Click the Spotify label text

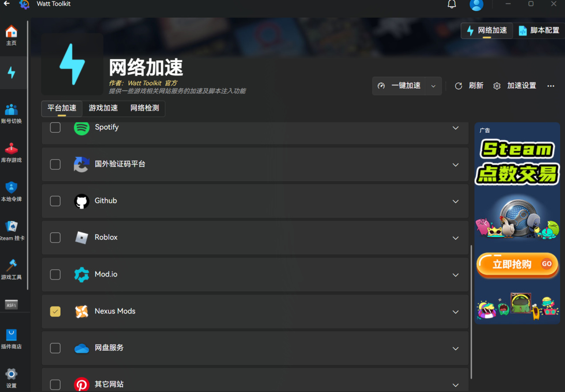pos(107,127)
